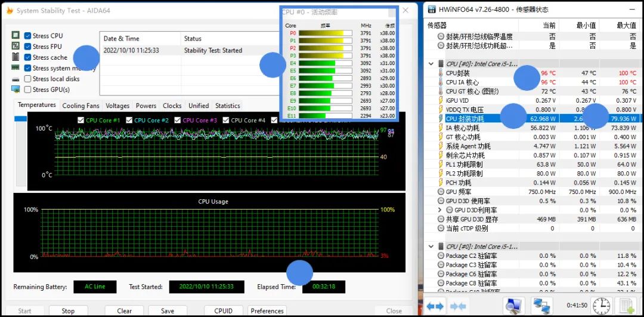Click the lightning icon of PL1 功耗限制 row
This screenshot has height=317, width=644.
tap(441, 164)
